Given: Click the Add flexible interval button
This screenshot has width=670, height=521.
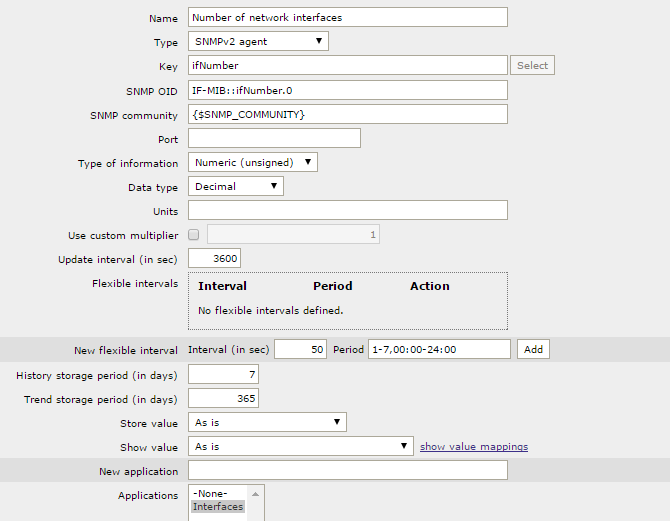Looking at the screenshot, I should 533,350.
